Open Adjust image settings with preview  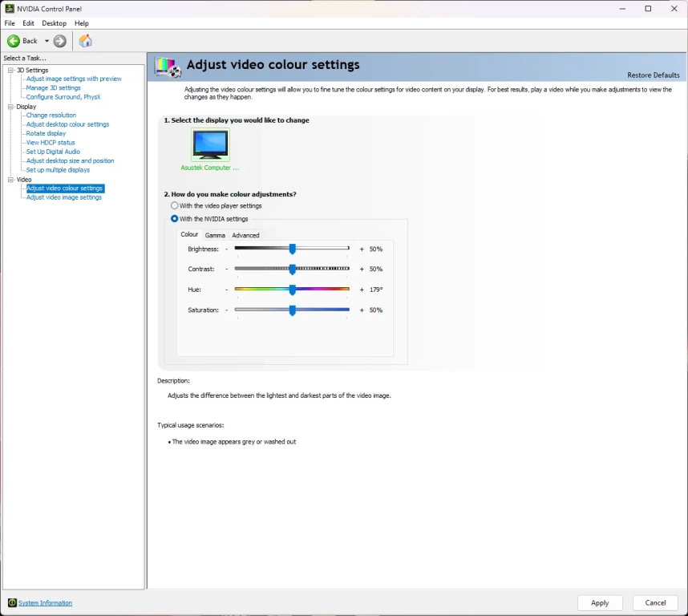pyautogui.click(x=74, y=79)
